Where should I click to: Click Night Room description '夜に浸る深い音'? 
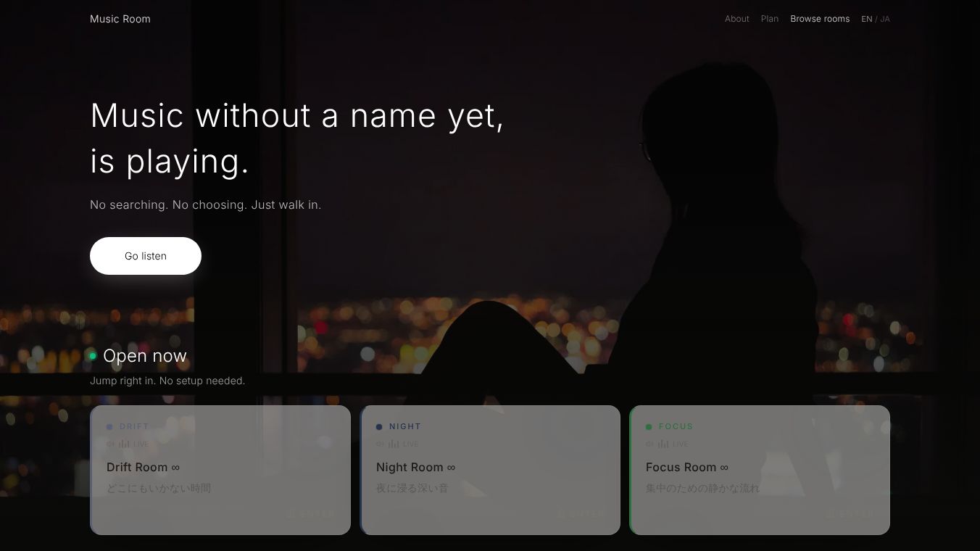click(x=412, y=488)
